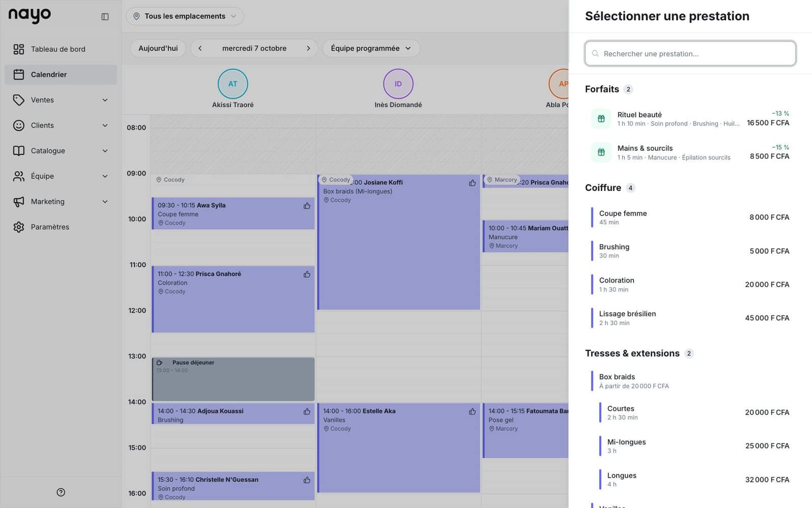Screen dimensions: 812x508
Task: Select the Coloration 20 000 F CFA service
Action: [x=690, y=284]
